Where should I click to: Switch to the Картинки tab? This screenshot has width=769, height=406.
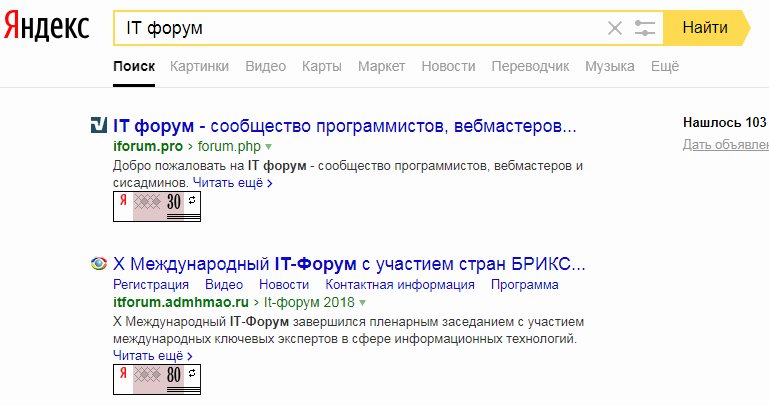point(199,66)
